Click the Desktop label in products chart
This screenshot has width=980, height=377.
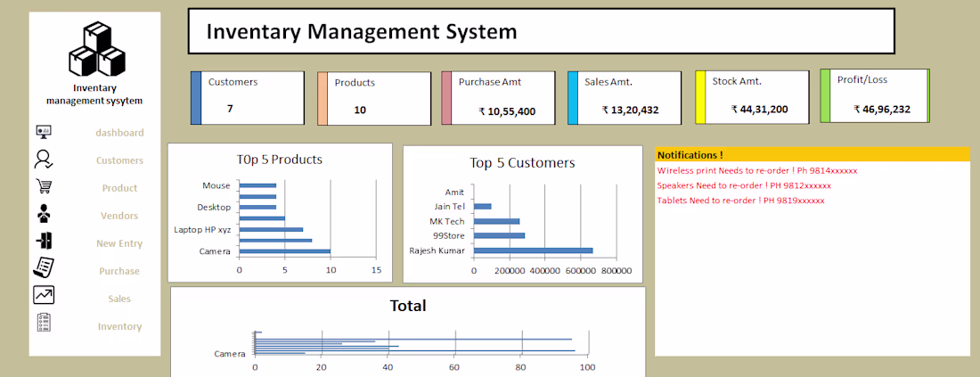214,207
